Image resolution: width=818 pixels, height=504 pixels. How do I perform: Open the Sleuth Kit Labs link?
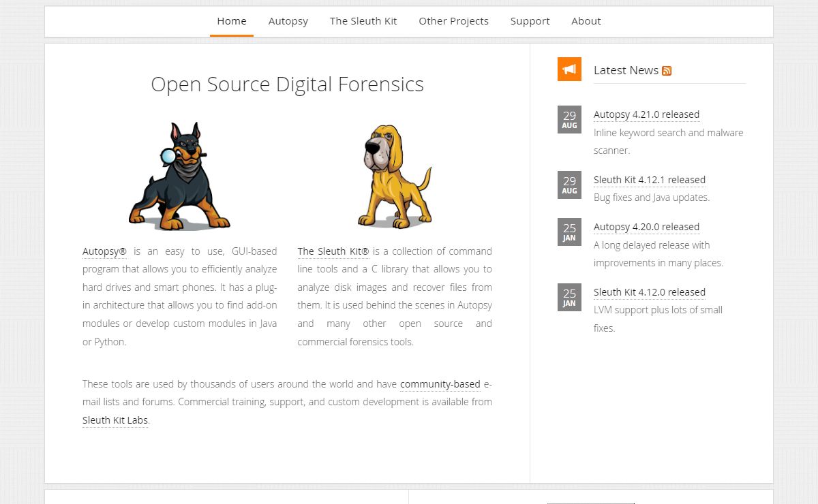pyautogui.click(x=115, y=420)
